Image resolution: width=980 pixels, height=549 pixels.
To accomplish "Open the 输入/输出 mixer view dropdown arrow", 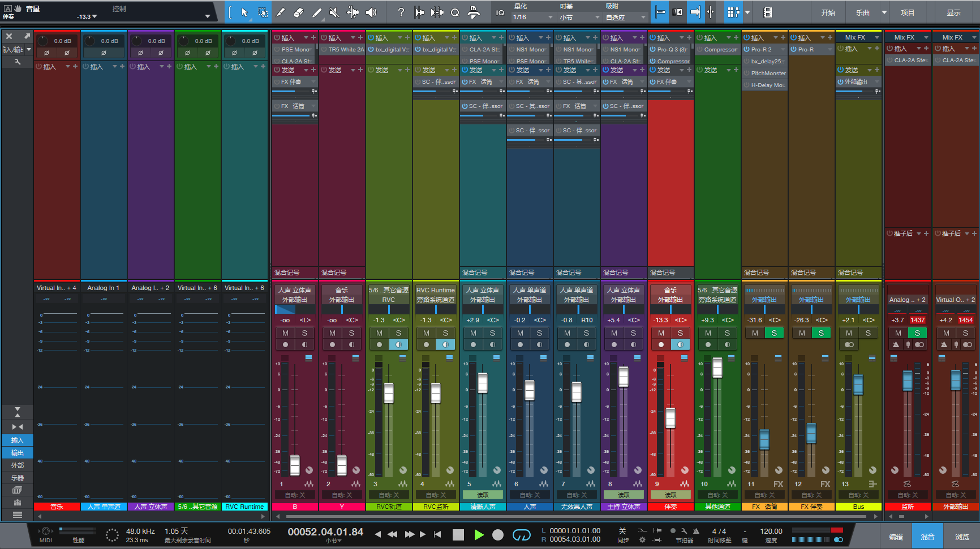I will 28,50.
